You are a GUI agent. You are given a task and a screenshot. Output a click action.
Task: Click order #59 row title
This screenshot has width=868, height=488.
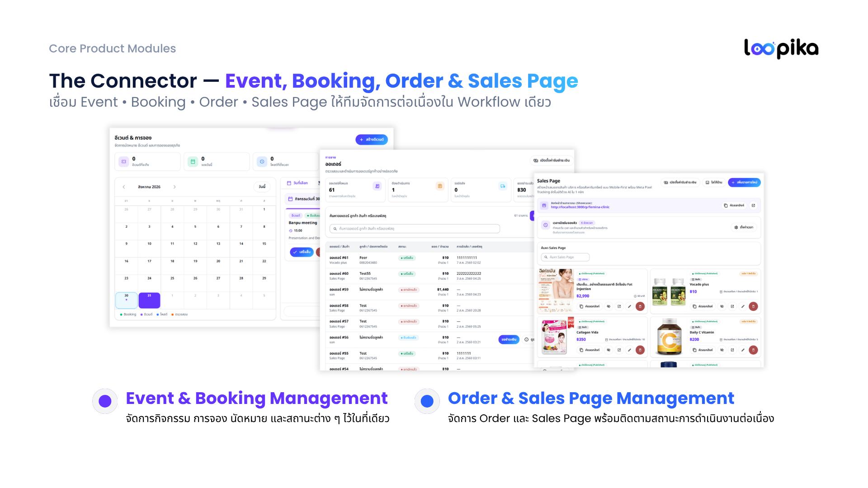click(339, 290)
